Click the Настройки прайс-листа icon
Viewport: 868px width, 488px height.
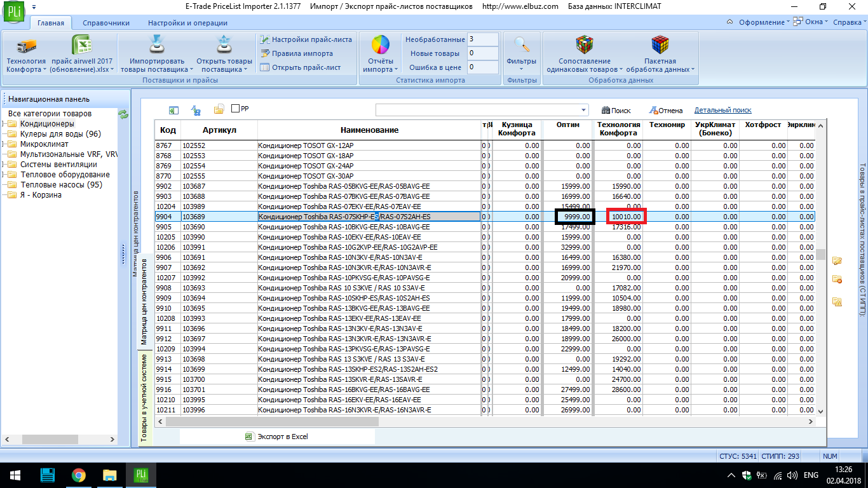(x=266, y=39)
